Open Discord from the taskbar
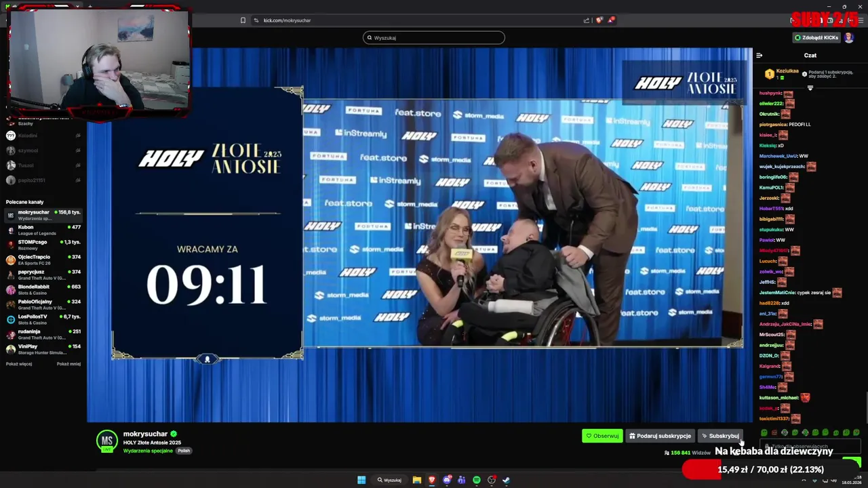The image size is (868, 488). (447, 480)
